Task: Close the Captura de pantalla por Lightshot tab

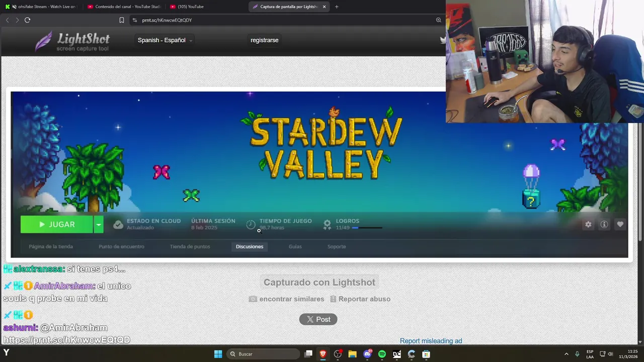Action: pyautogui.click(x=324, y=7)
